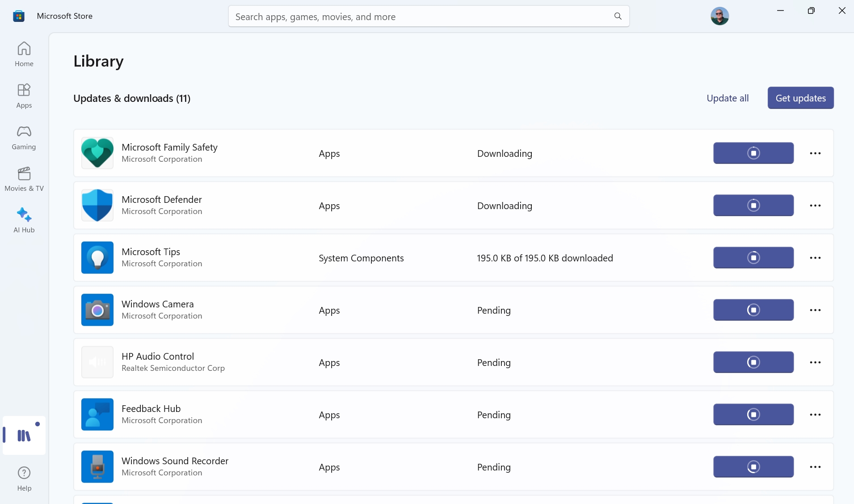Open the Help page
This screenshot has height=504, width=854.
tap(24, 479)
